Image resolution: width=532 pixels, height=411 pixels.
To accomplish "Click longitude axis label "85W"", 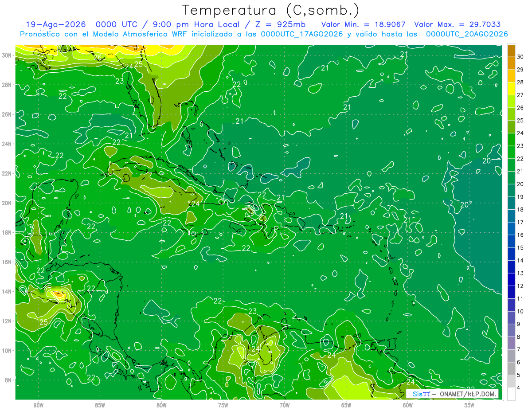I will pos(100,405).
